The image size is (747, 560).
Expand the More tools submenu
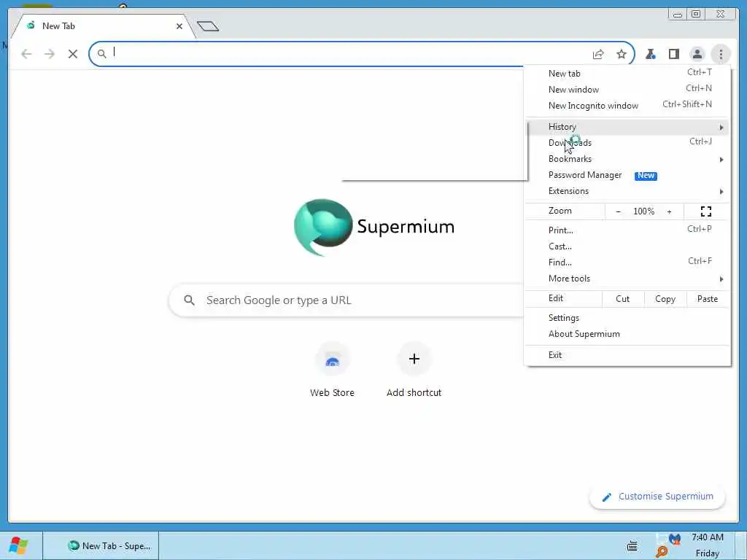627,279
